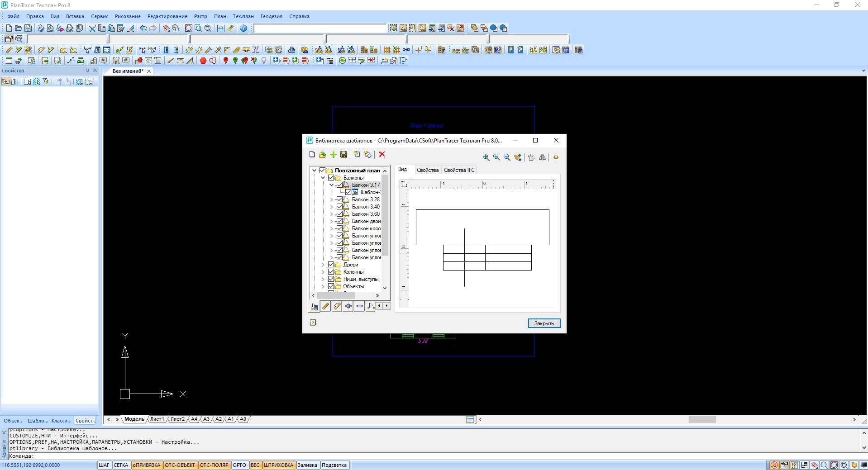Uncheck the Балкон 3.17 checkbox
The height and width of the screenshot is (470, 868).
coord(339,185)
